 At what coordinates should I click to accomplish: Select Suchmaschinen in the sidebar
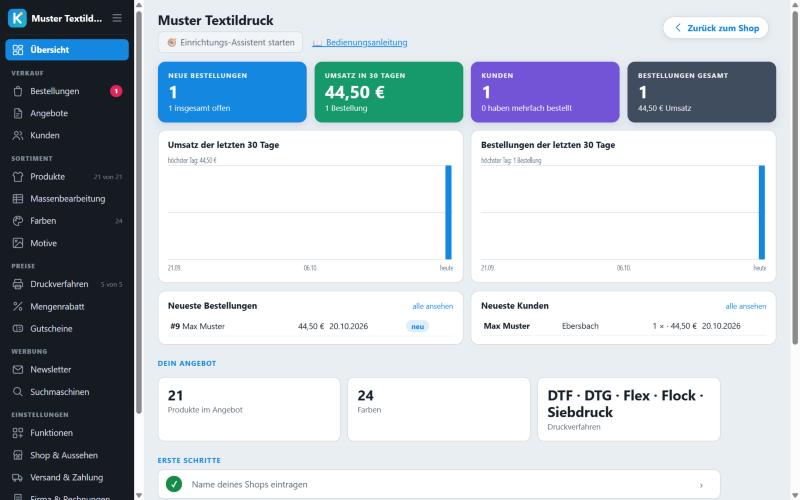click(67, 392)
